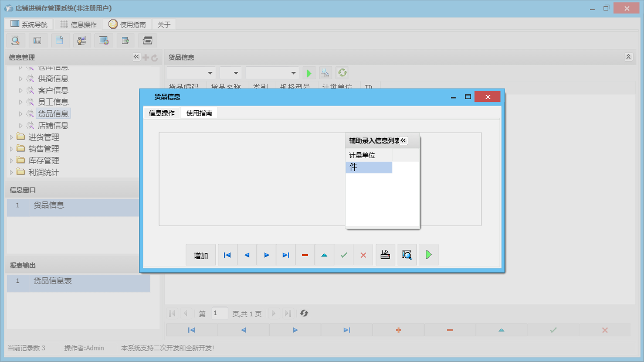Open the 系统导航 menu
Screen dimensions: 644x362
click(29, 25)
